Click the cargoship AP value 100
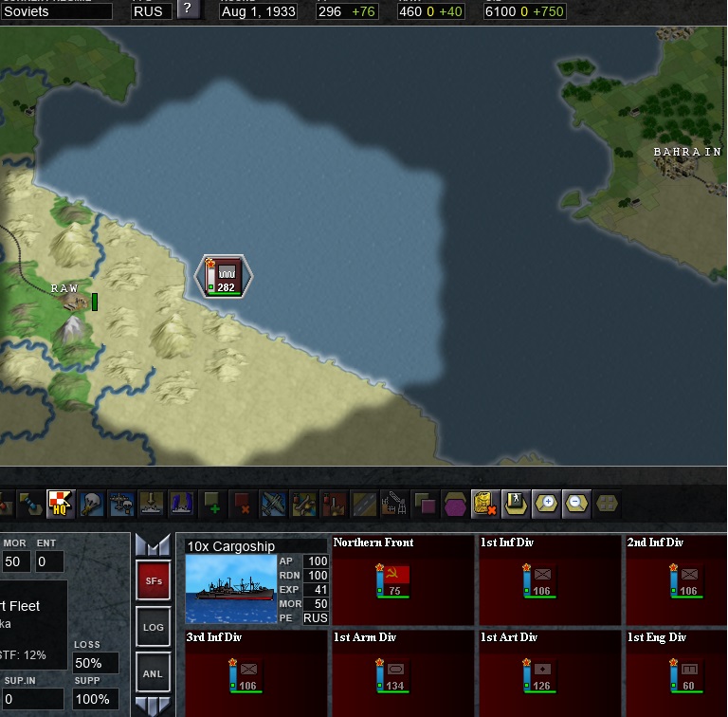The image size is (728, 717). tap(316, 561)
